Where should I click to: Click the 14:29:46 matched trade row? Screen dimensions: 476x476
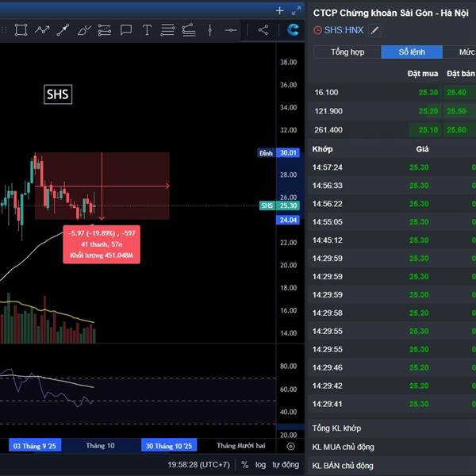coord(392,367)
